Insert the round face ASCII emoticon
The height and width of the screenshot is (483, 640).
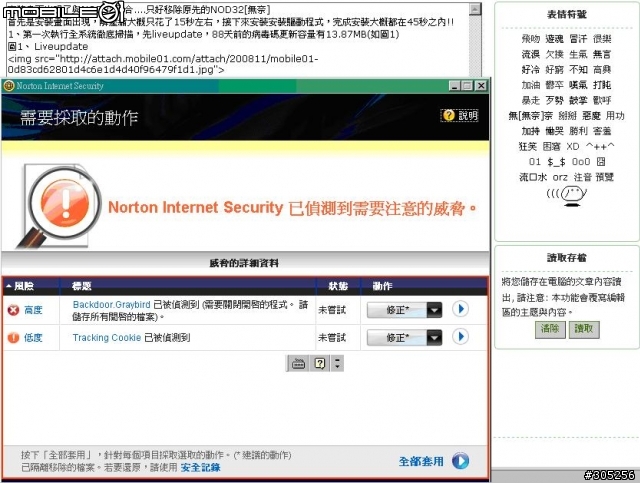[567, 196]
